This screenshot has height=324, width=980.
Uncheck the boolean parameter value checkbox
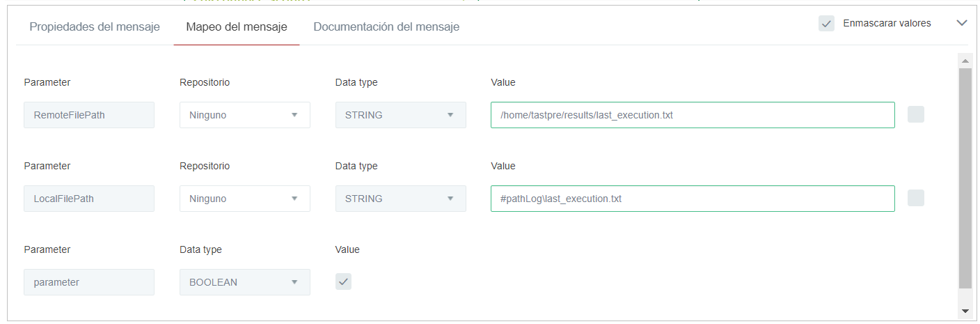(x=343, y=281)
